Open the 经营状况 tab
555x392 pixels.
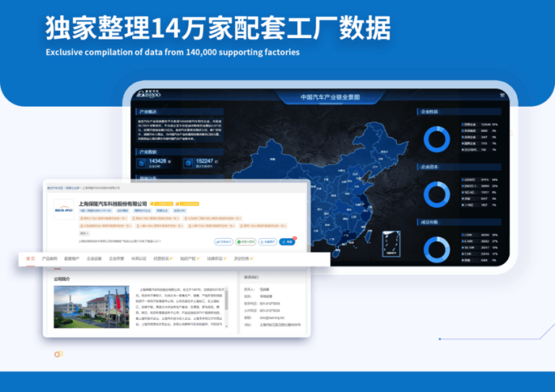163,258
